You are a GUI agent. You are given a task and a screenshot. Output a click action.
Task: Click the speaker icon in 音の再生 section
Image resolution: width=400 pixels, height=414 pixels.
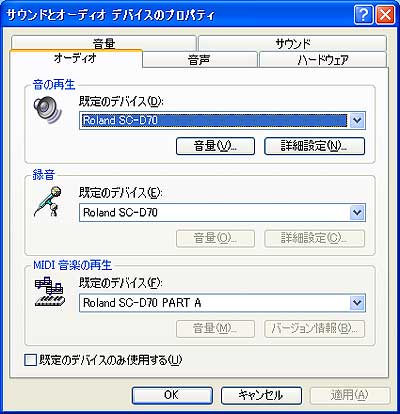tap(48, 110)
